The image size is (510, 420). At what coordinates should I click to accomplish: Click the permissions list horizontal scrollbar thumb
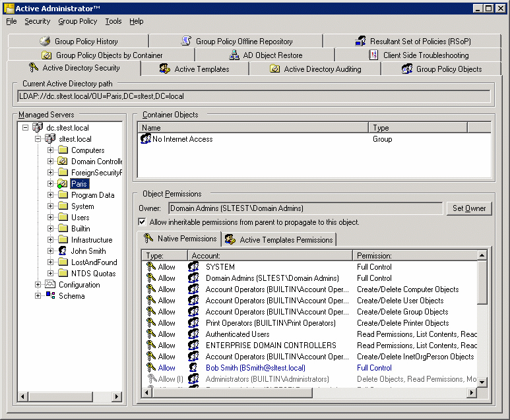pyautogui.click(x=232, y=393)
